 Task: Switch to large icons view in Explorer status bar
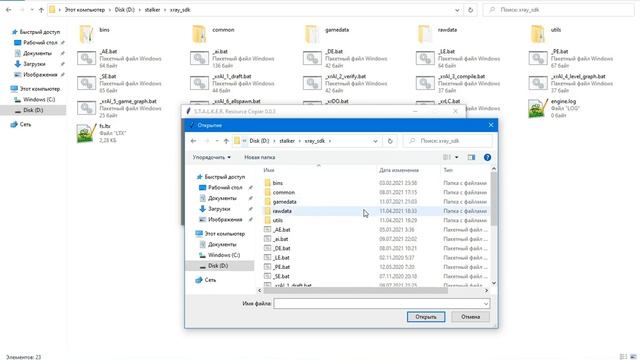point(633,357)
